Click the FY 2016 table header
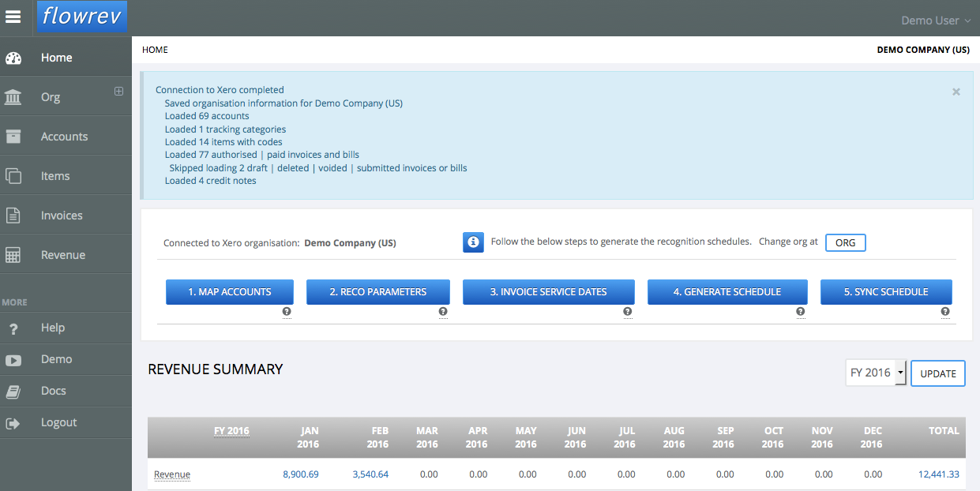 [x=231, y=431]
